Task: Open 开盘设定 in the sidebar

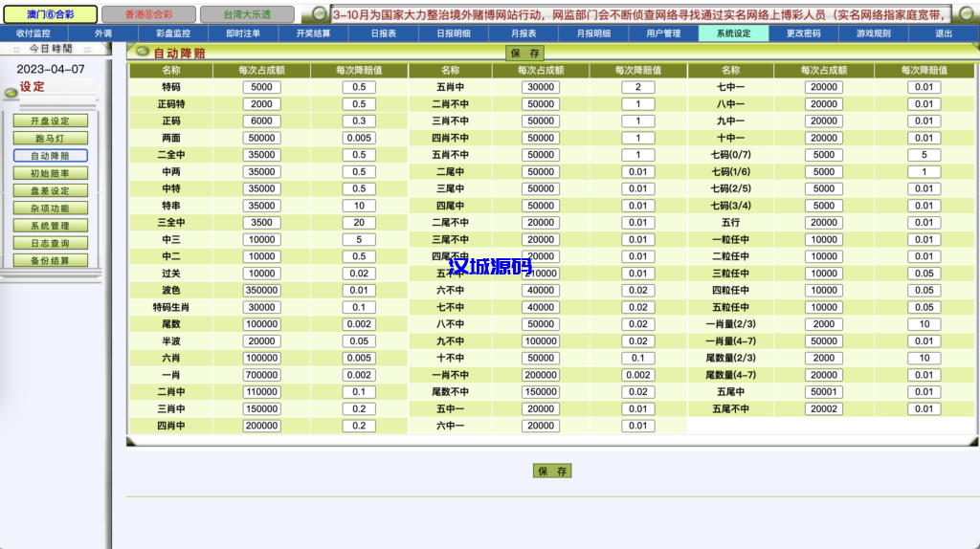Action: click(x=50, y=121)
